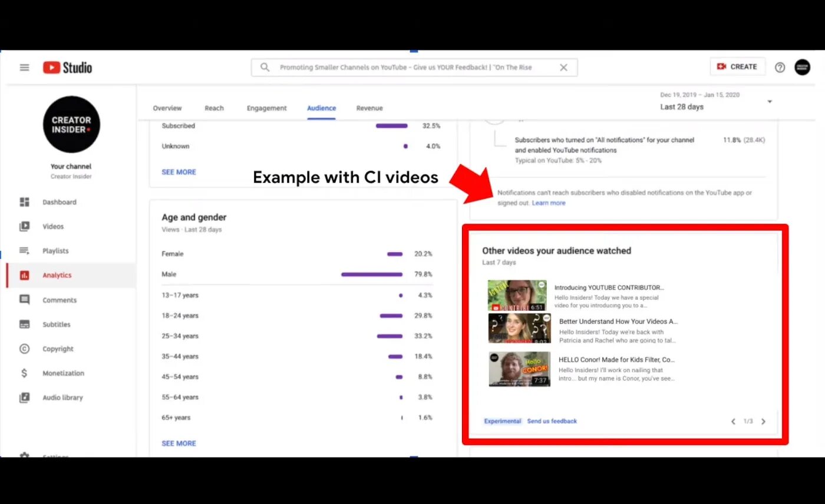
Task: Click the 18–24 years row
Action: coord(297,316)
